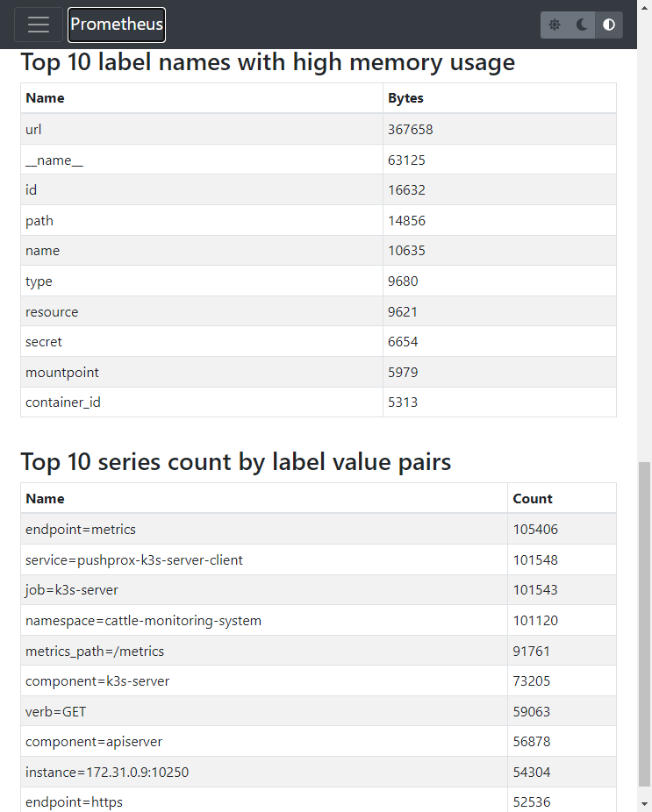Image resolution: width=652 pixels, height=812 pixels.
Task: Open the hamburger navigation menu
Action: [x=38, y=25]
